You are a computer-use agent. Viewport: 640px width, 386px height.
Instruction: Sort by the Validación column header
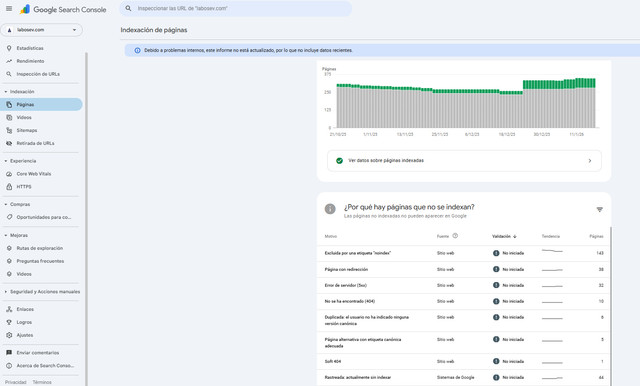[x=504, y=237]
